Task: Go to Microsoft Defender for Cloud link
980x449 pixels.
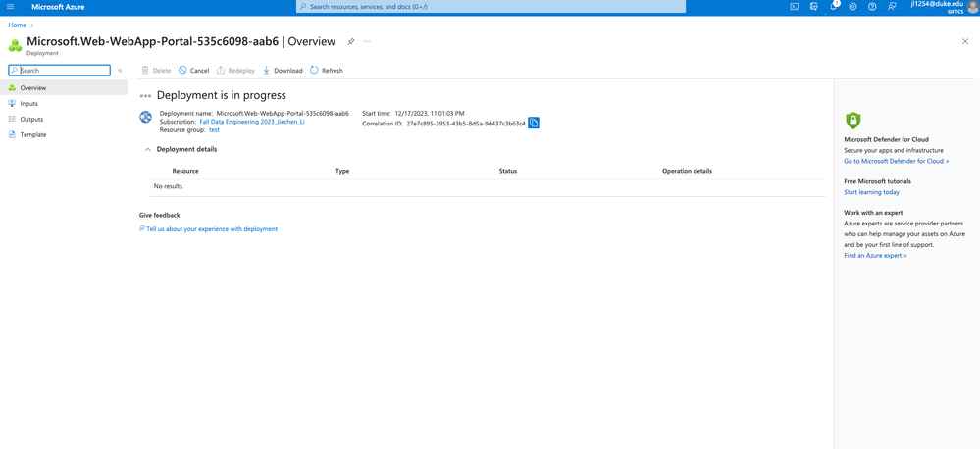Action: tap(897, 161)
